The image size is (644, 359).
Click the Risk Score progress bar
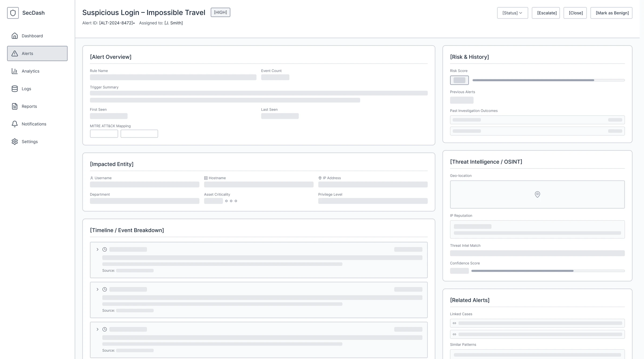click(548, 80)
